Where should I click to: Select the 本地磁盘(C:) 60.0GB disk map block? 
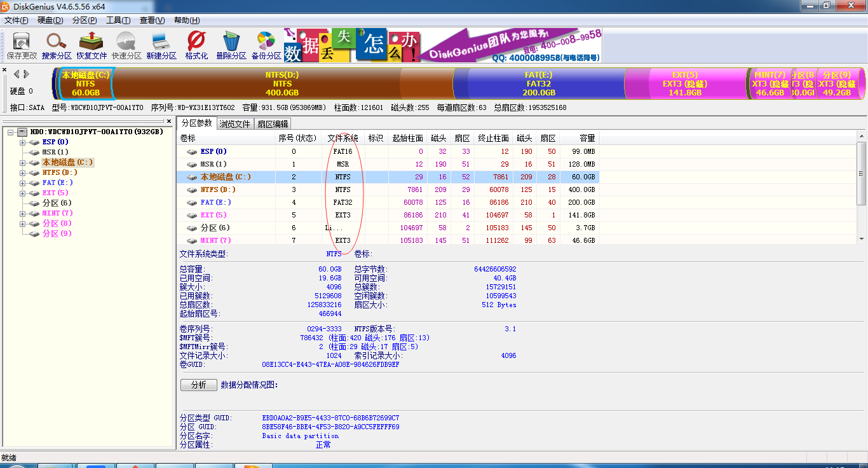pos(86,83)
